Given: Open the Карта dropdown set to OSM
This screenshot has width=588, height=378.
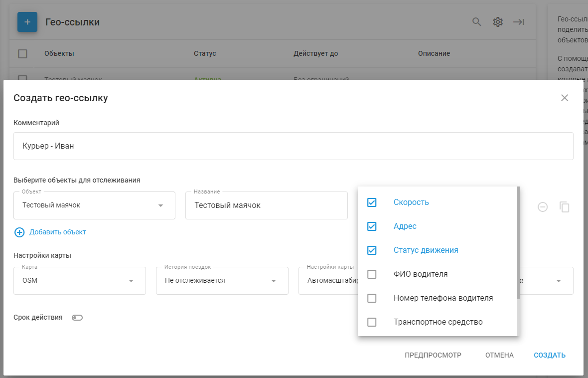Looking at the screenshot, I should pyautogui.click(x=80, y=281).
